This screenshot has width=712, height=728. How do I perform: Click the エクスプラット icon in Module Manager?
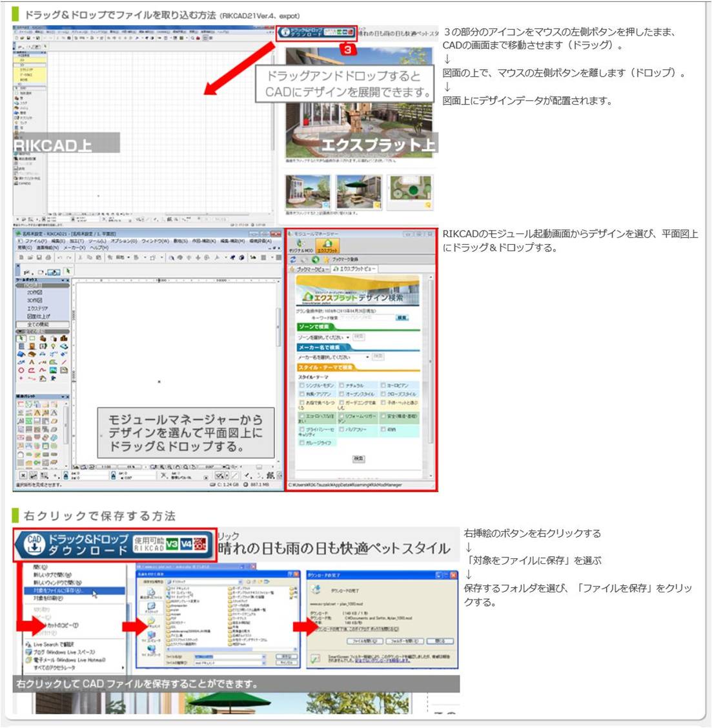point(327,246)
